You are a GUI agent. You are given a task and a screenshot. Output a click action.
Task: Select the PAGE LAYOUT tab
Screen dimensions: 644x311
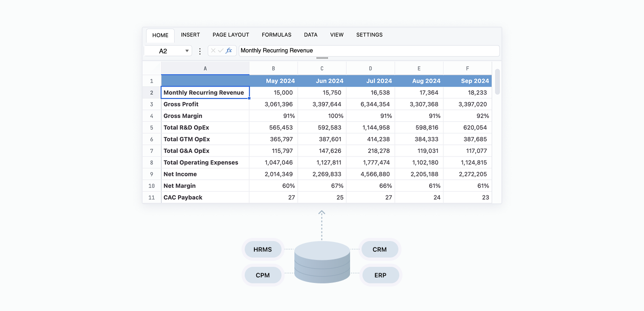(231, 35)
